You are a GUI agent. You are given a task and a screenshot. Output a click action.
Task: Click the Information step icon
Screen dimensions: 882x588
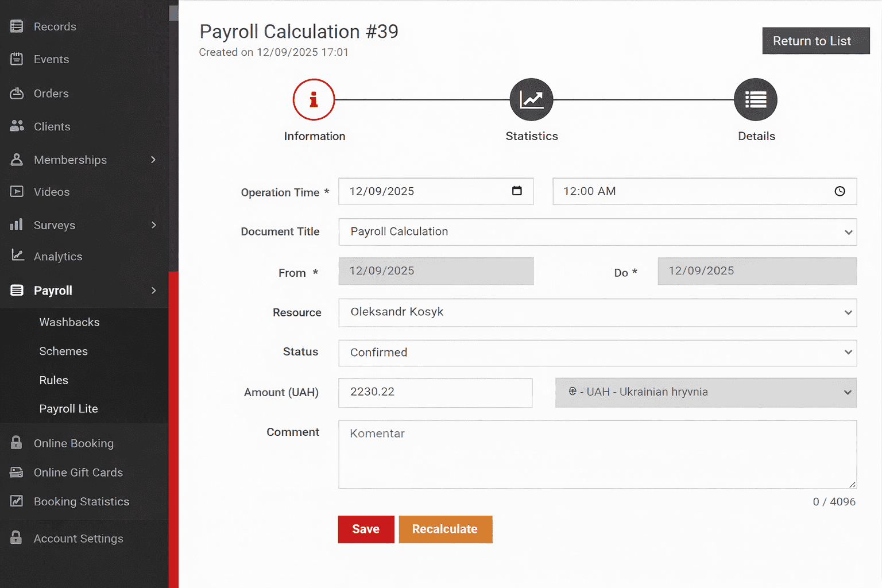click(314, 99)
